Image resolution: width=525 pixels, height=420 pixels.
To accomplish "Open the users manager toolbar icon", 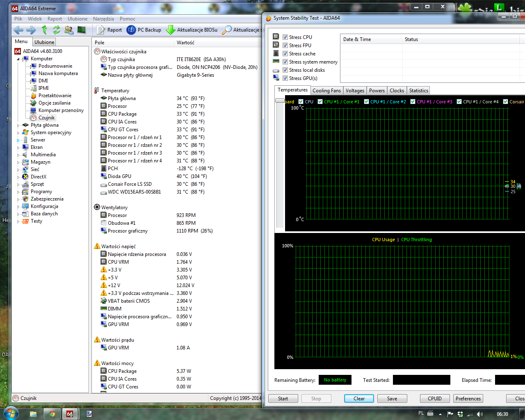I will click(x=69, y=30).
